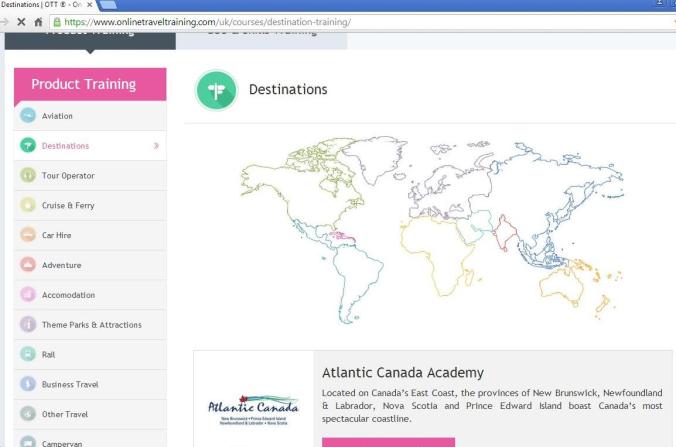
Task: Click the Rail sidebar icon
Action: 28,354
